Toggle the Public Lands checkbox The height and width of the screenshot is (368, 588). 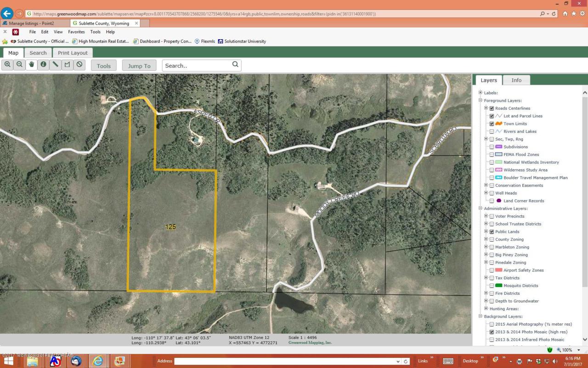tap(492, 232)
